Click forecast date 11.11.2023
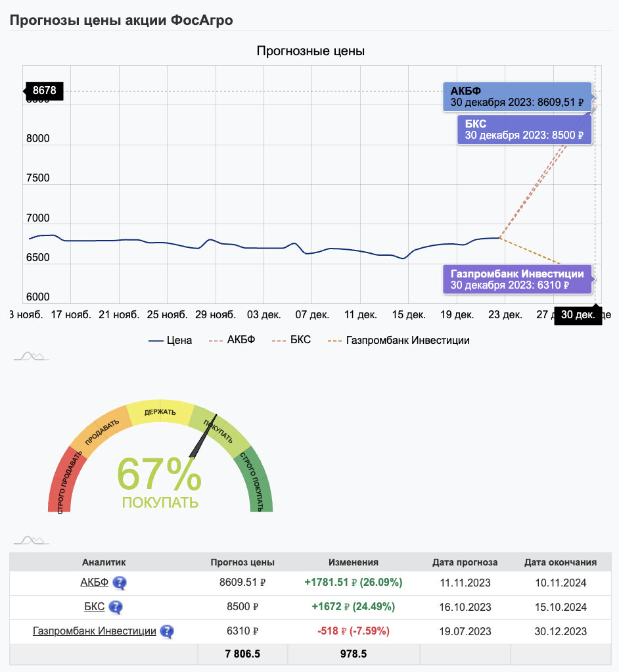 tap(465, 583)
